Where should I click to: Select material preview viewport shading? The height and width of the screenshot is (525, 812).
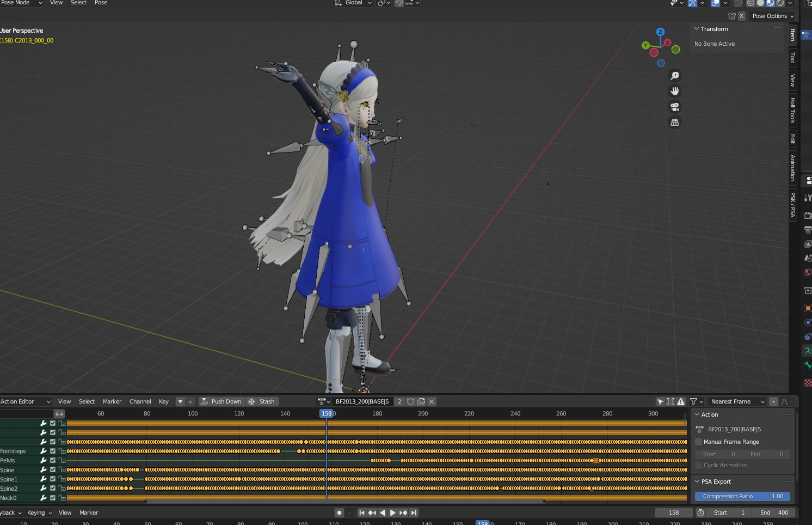pyautogui.click(x=770, y=3)
